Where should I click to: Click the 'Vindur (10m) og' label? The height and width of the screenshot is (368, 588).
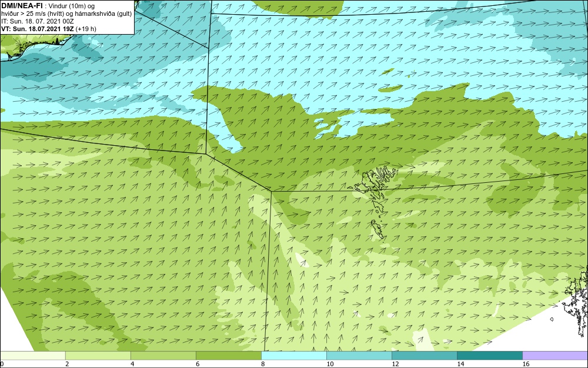tap(72, 6)
